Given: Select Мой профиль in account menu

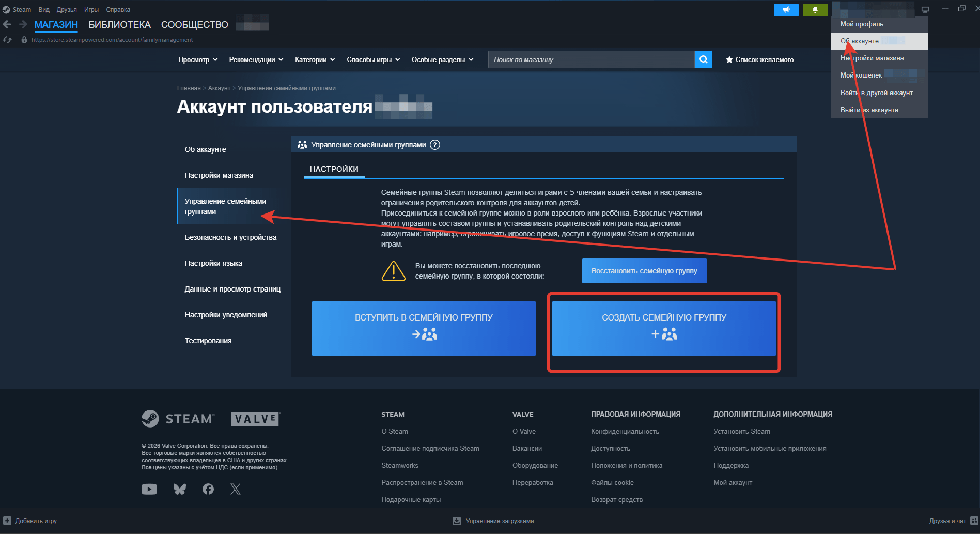Looking at the screenshot, I should click(880, 24).
